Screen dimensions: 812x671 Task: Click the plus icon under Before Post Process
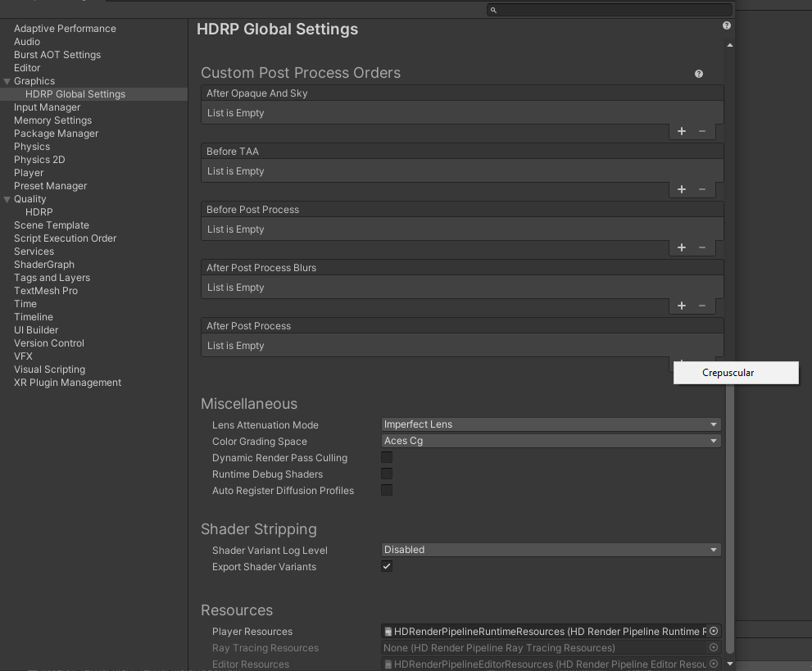[x=681, y=247]
